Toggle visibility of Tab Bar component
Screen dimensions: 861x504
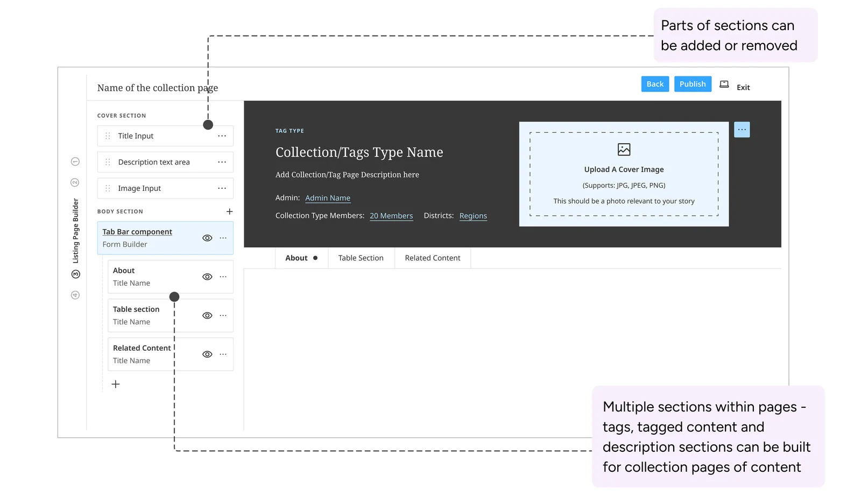tap(207, 238)
